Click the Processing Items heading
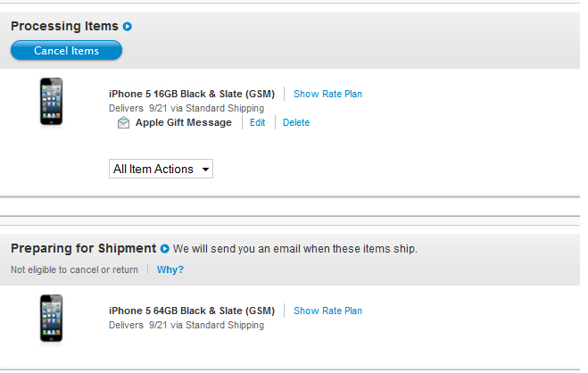 [x=64, y=26]
